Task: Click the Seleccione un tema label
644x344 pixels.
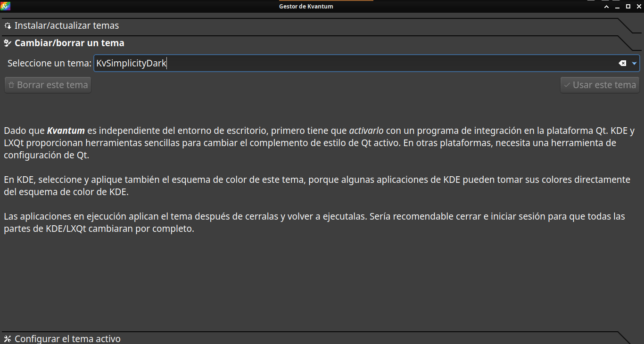Action: point(49,63)
